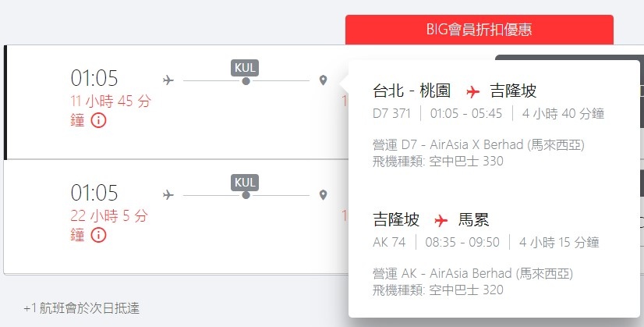Select the KUL stopover badge in the second flight
Screen dimensions: 644x327
point(246,181)
